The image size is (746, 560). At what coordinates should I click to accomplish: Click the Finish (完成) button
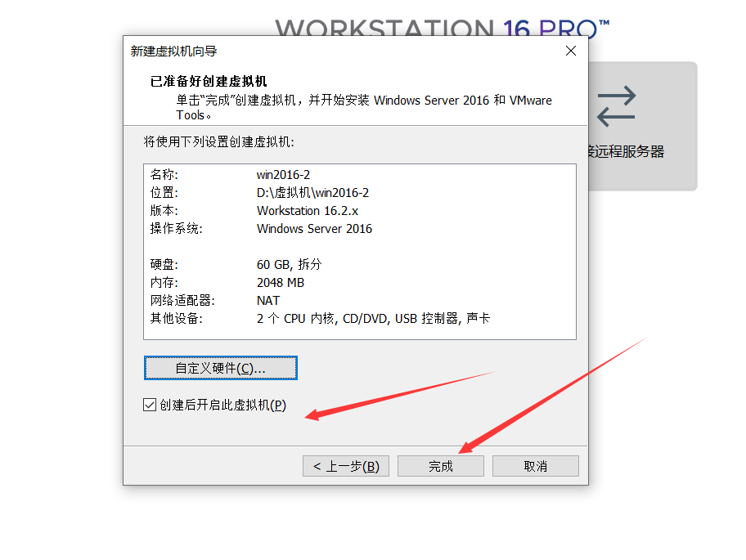coord(441,466)
